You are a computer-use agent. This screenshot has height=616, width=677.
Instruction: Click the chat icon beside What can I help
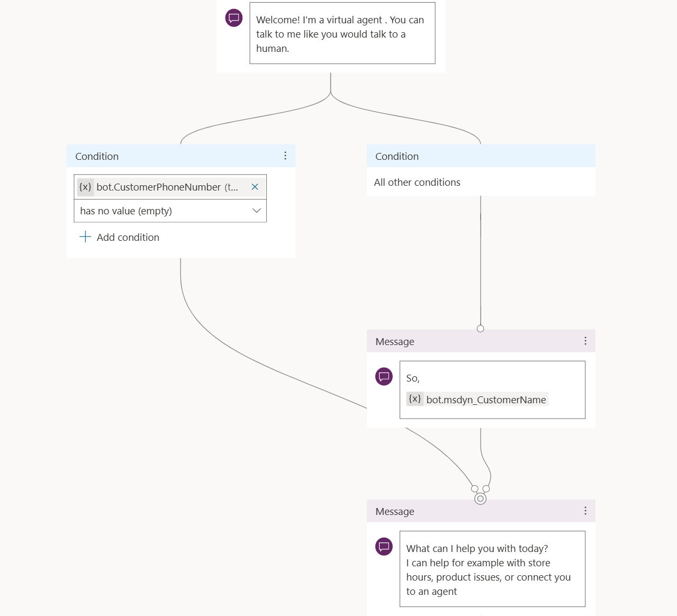click(384, 547)
